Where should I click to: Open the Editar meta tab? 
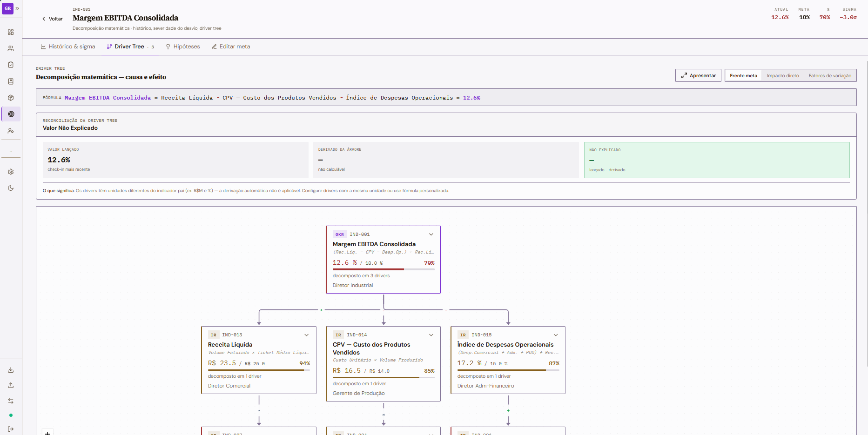tap(231, 47)
